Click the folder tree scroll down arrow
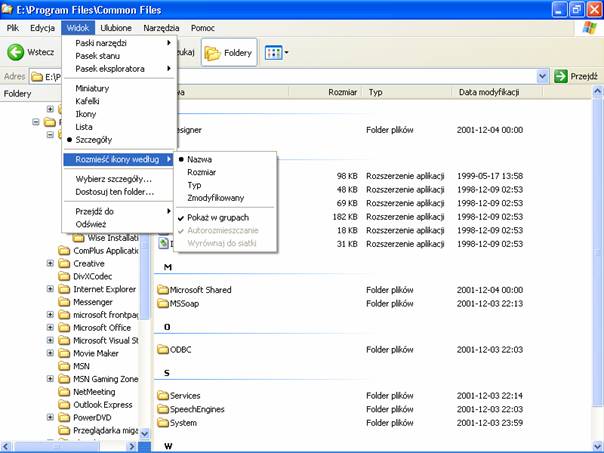 (144, 433)
